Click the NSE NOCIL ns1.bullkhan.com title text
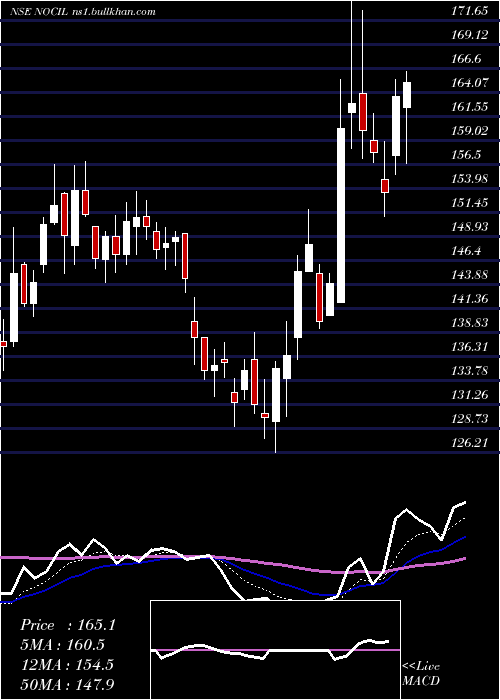500x700 pixels. click(x=83, y=12)
